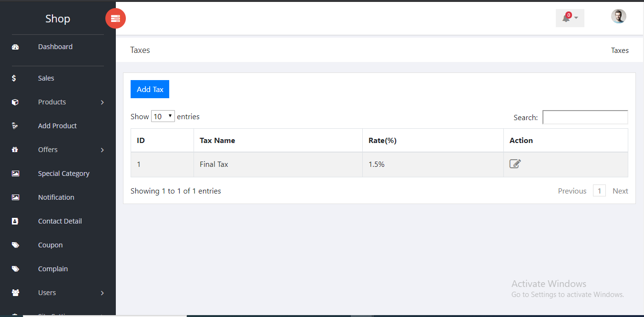Open the notification bell dropdown

(x=570, y=18)
